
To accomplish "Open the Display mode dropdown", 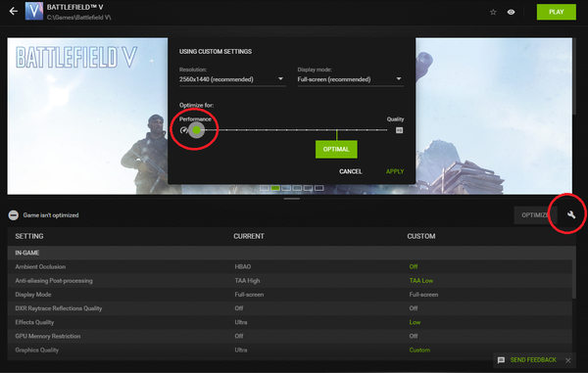I will [x=350, y=79].
